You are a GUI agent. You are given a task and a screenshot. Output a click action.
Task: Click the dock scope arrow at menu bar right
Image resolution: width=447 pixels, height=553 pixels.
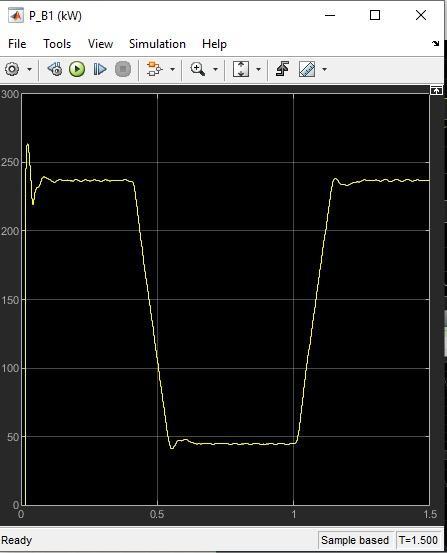(436, 44)
